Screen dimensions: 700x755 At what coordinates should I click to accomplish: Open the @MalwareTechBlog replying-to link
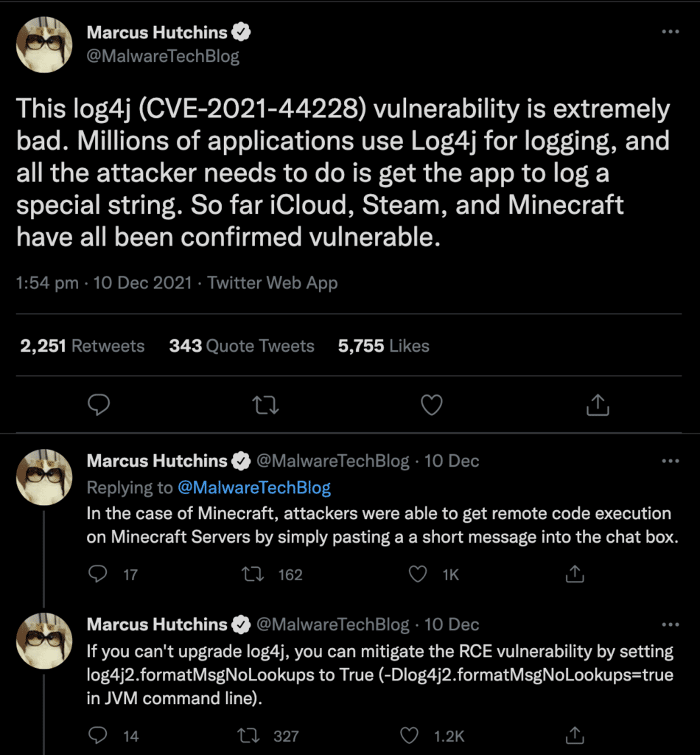(x=254, y=487)
